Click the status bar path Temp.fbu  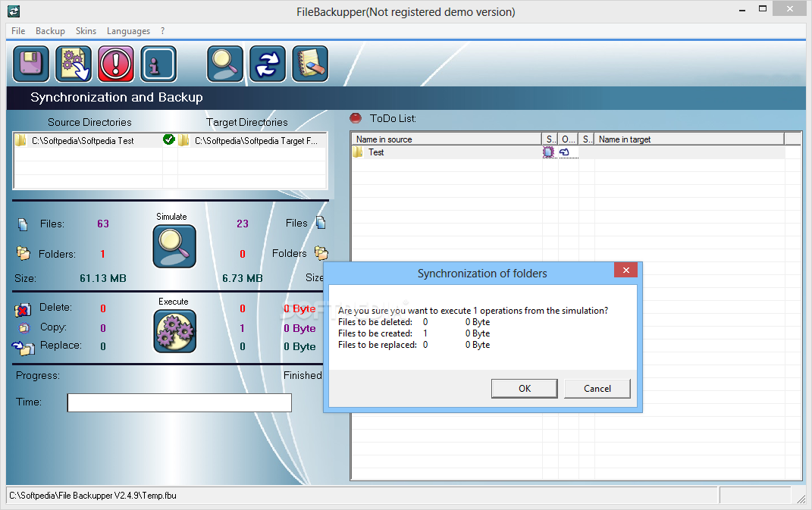click(x=92, y=496)
